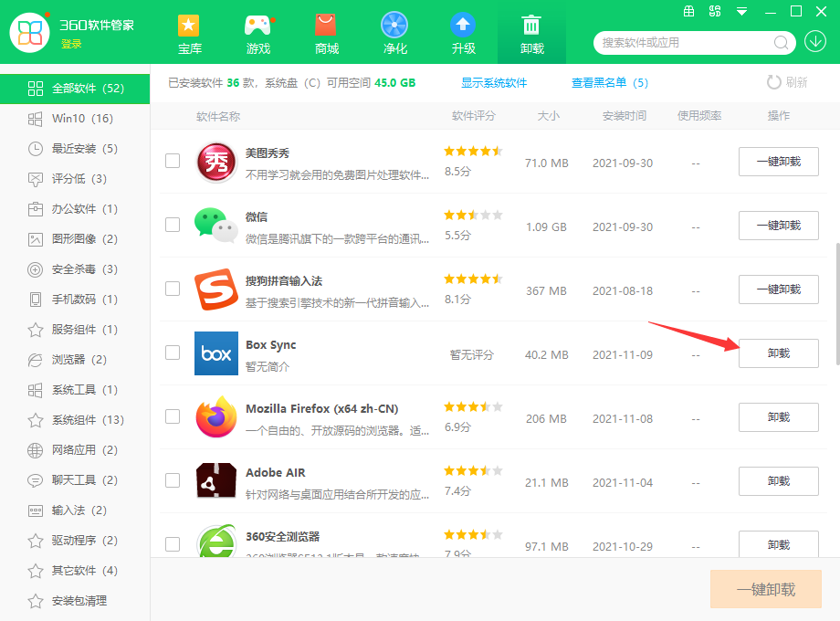Select 安全杀毒 (3) category
The width and height of the screenshot is (840, 621).
[75, 269]
